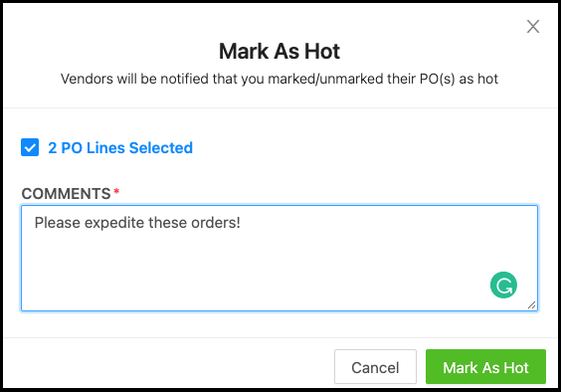Click the word 'Selected' in blue link
The height and width of the screenshot is (392, 561).
tap(161, 148)
